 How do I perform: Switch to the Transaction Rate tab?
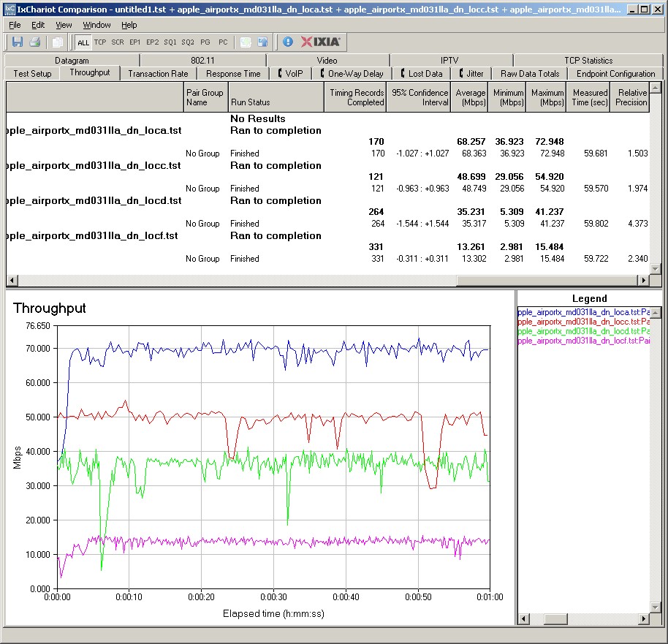point(158,74)
